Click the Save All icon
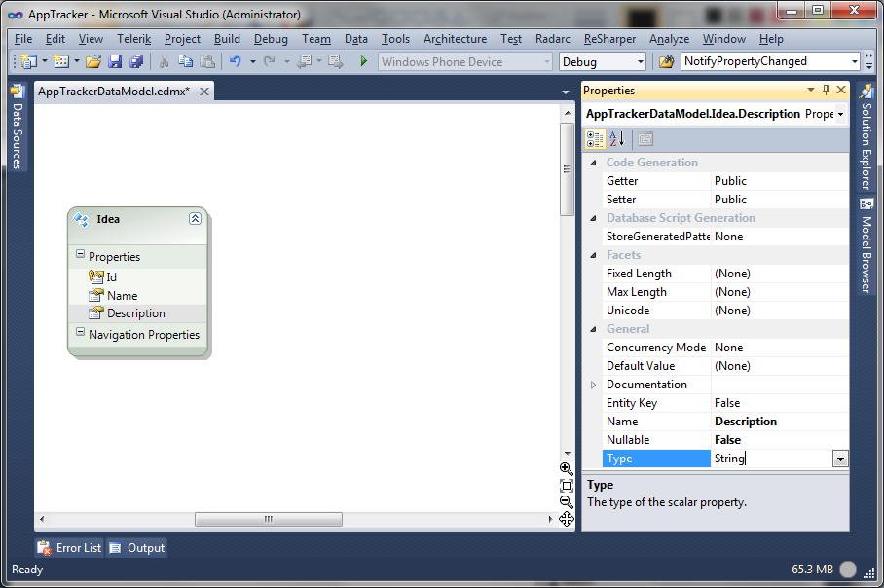This screenshot has width=884, height=588. (x=136, y=61)
